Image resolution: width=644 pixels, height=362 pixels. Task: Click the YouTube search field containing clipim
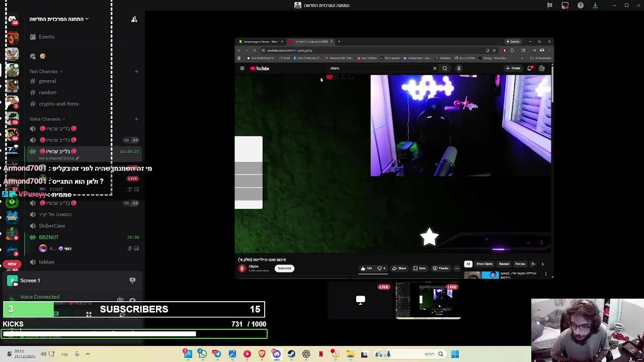pyautogui.click(x=380, y=68)
